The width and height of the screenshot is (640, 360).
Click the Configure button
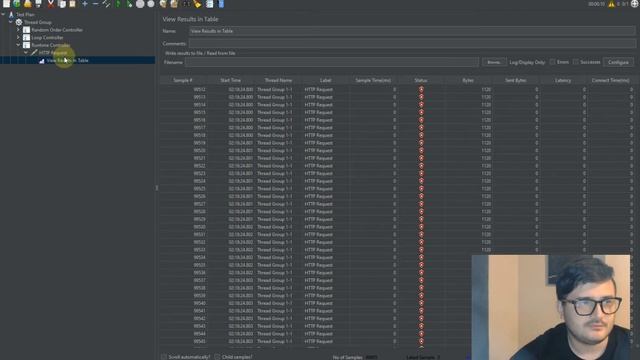618,62
